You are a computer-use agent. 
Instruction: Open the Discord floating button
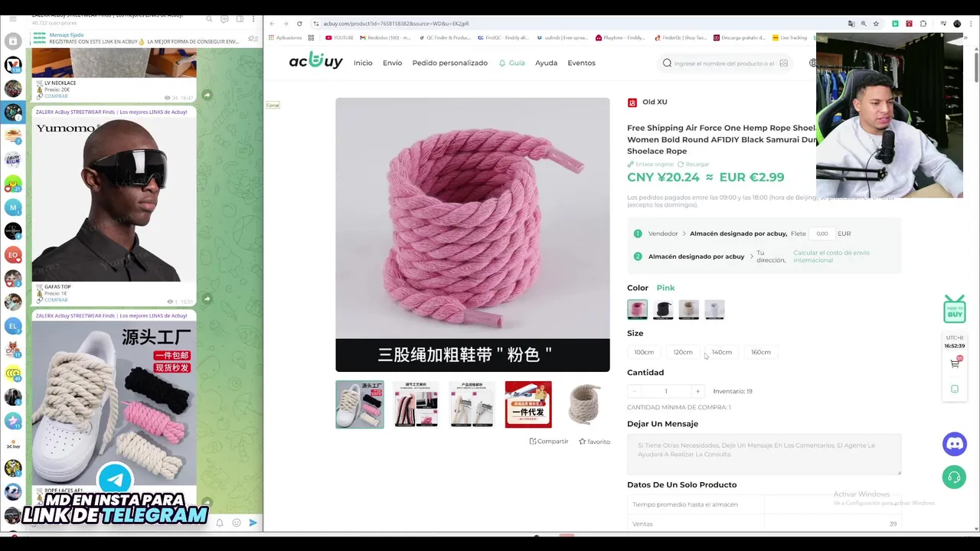pos(954,444)
